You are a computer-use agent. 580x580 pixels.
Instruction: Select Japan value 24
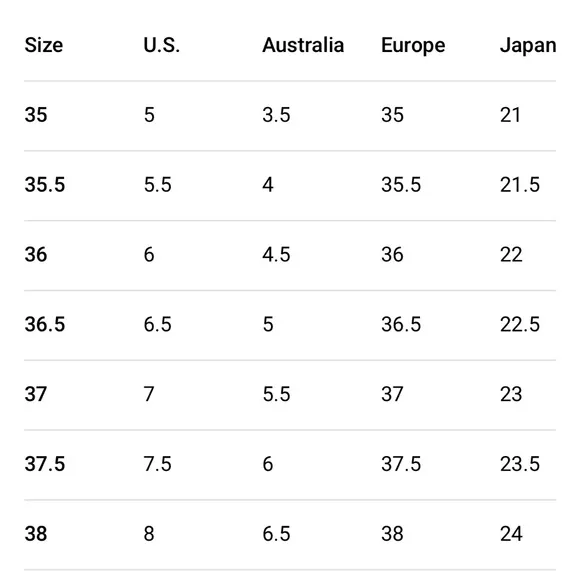[x=511, y=534]
